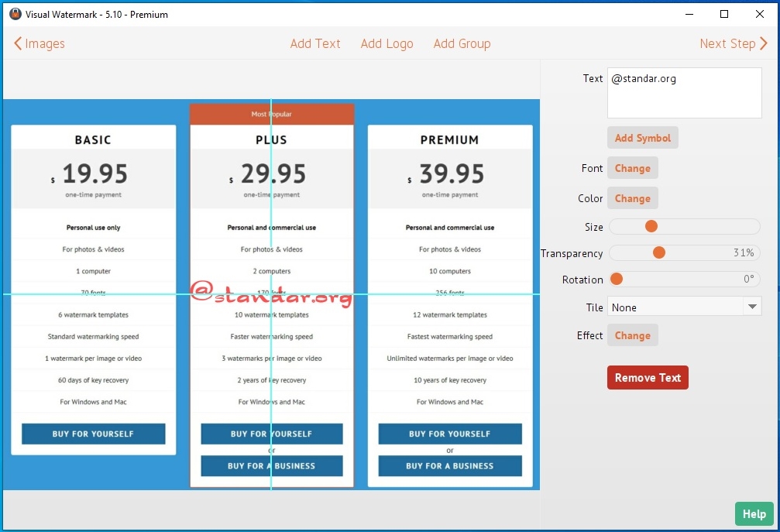Click the Add Text option
780x532 pixels.
click(315, 44)
